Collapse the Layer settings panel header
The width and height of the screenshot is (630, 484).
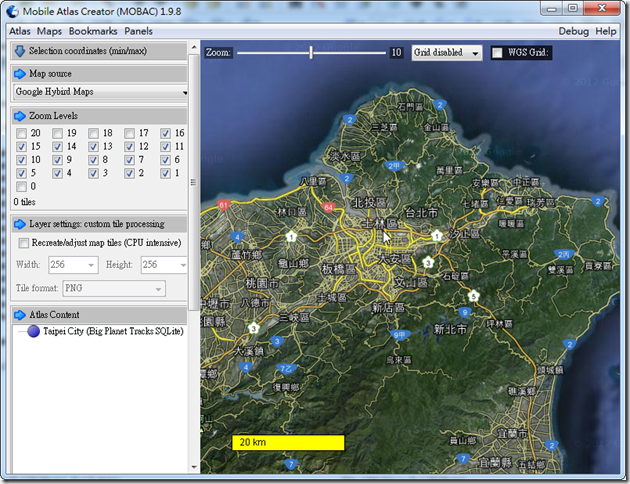[99, 224]
